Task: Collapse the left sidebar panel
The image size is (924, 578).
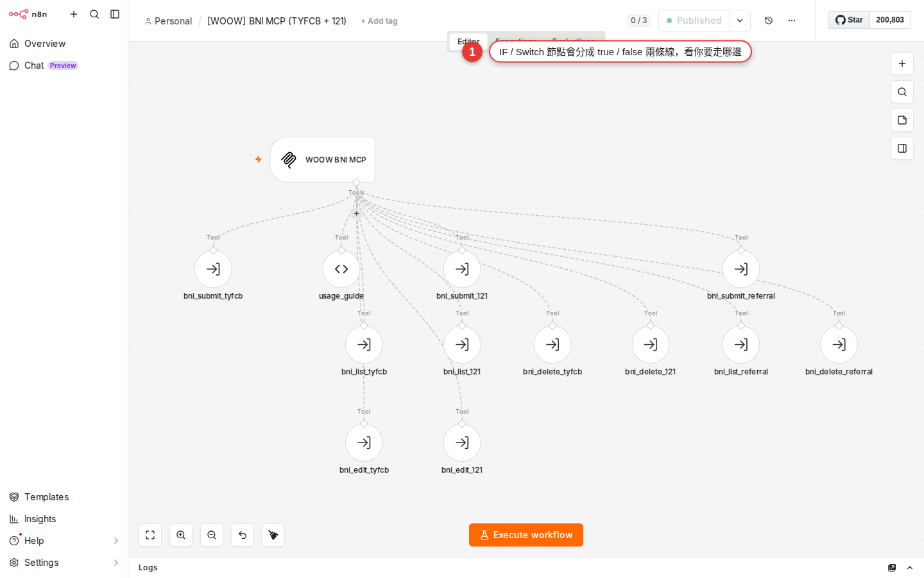Action: click(115, 14)
